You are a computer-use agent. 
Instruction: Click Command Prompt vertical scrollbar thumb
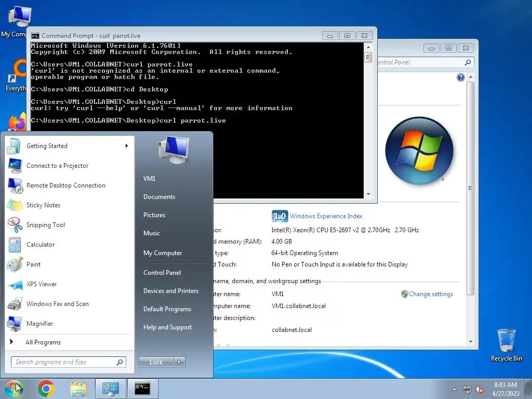click(368, 57)
